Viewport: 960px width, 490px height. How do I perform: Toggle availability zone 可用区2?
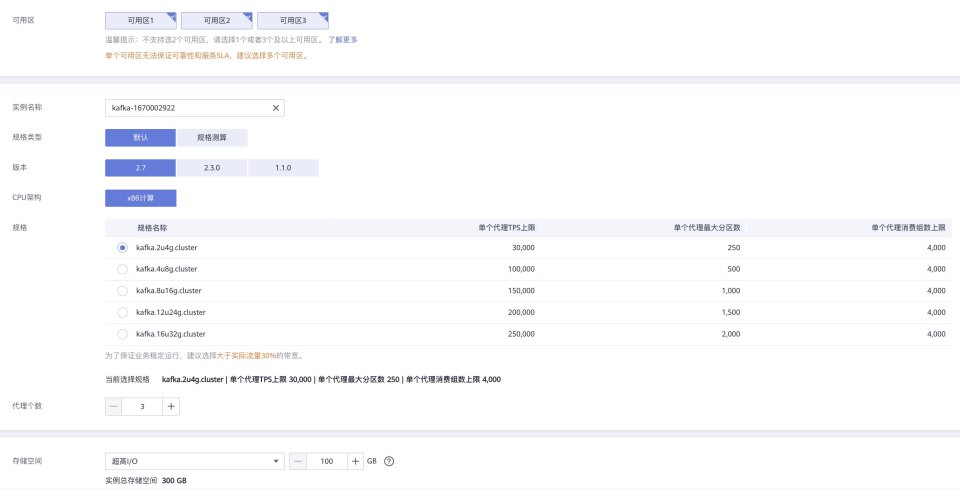coord(216,20)
